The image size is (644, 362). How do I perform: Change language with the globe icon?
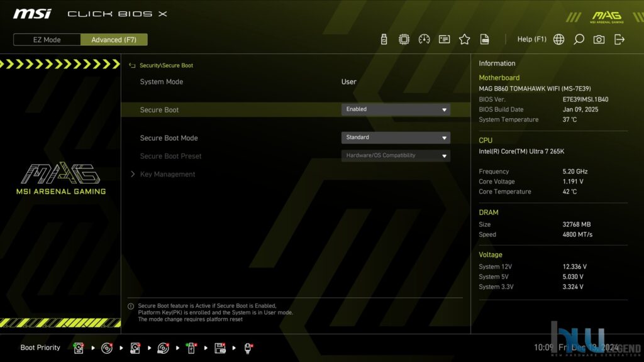pyautogui.click(x=558, y=40)
